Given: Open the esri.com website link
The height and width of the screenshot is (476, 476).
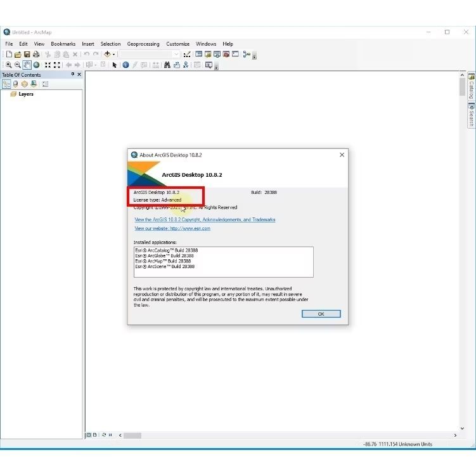Looking at the screenshot, I should (x=172, y=228).
